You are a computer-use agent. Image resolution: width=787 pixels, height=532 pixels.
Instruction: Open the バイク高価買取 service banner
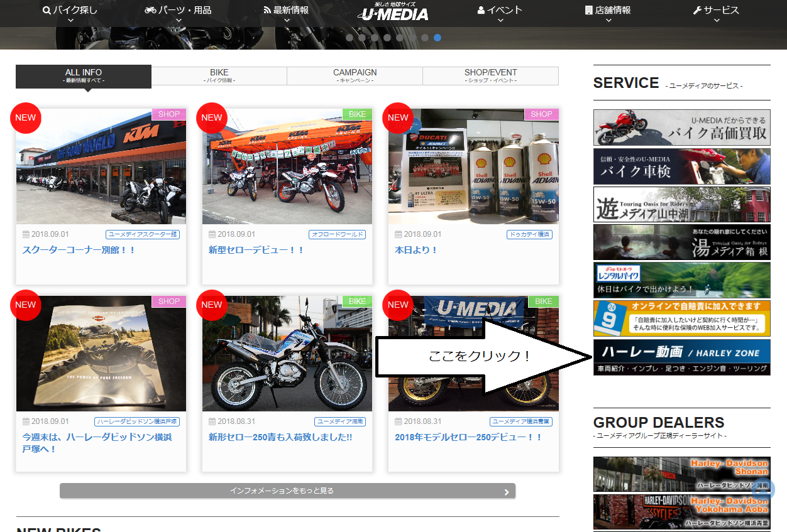click(x=681, y=128)
